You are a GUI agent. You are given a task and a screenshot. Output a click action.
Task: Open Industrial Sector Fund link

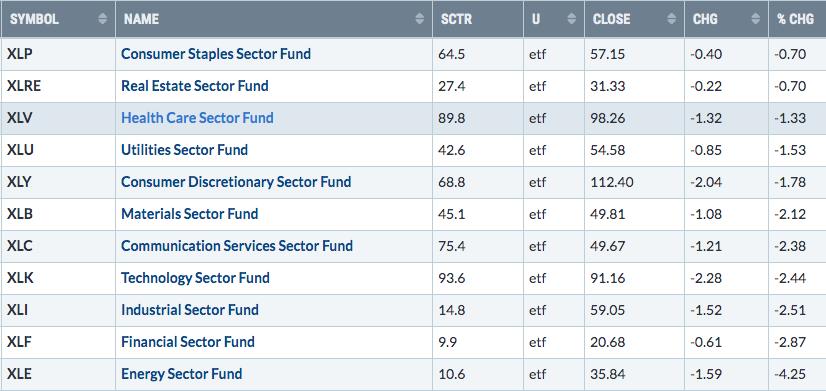pos(190,310)
